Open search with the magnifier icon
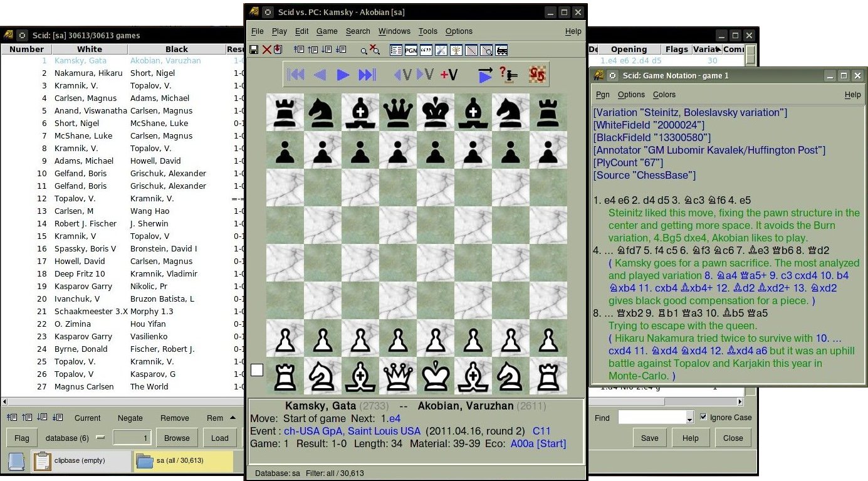 click(363, 51)
